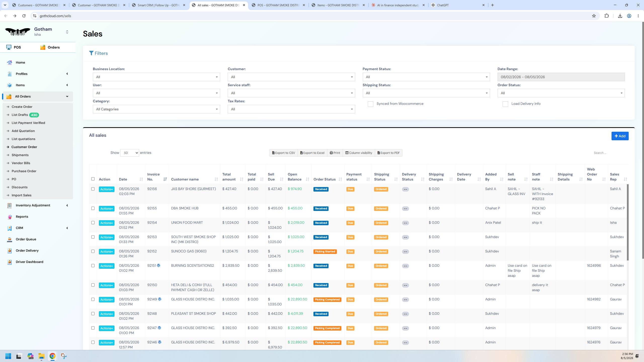Viewport: 644px width, 362px height.
Task: Enable Synced from Woocommerce checkbox
Action: coord(370,104)
